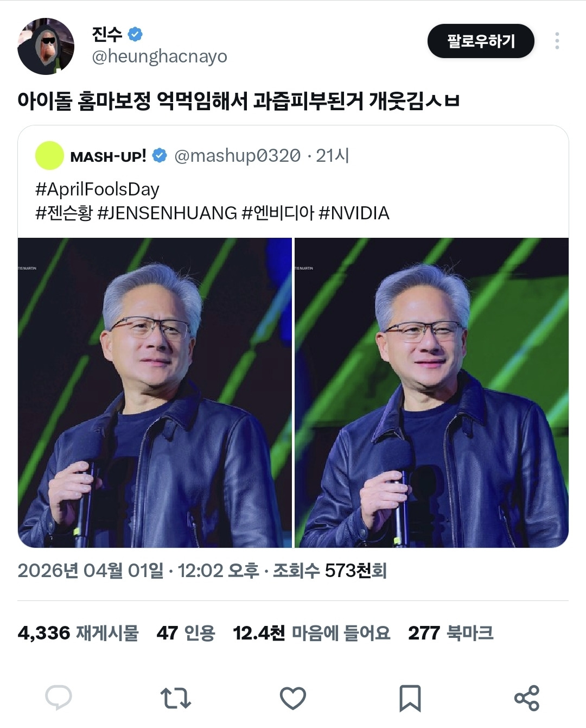The width and height of the screenshot is (586, 728).
Task: Tap the repost arrows icon
Action: (176, 698)
